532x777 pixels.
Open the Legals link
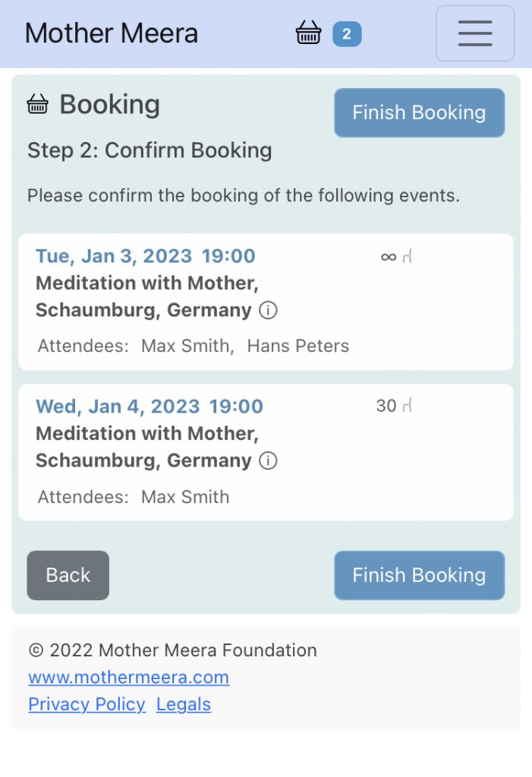coord(184,704)
